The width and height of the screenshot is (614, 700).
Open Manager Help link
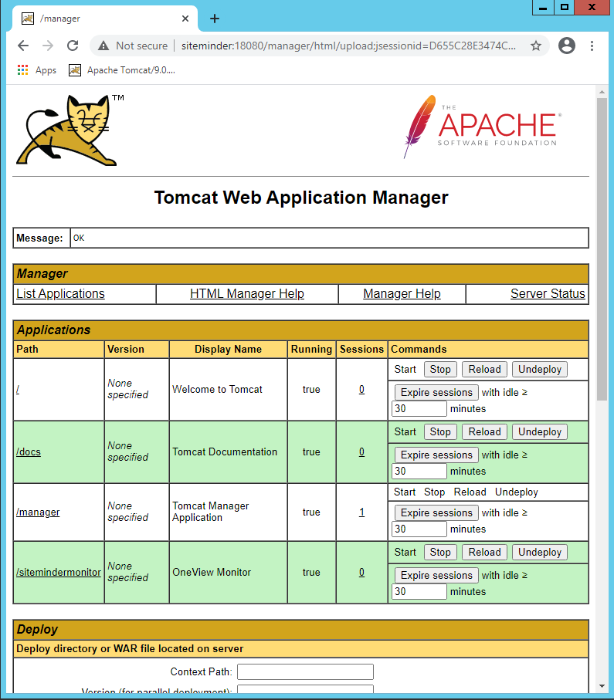coord(402,294)
